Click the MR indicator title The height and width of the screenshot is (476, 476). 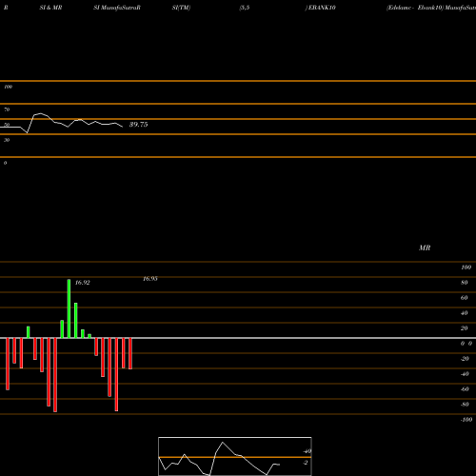[425, 248]
